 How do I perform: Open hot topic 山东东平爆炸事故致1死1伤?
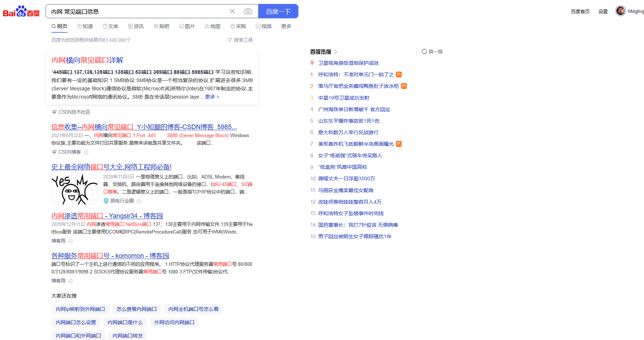coord(349,121)
